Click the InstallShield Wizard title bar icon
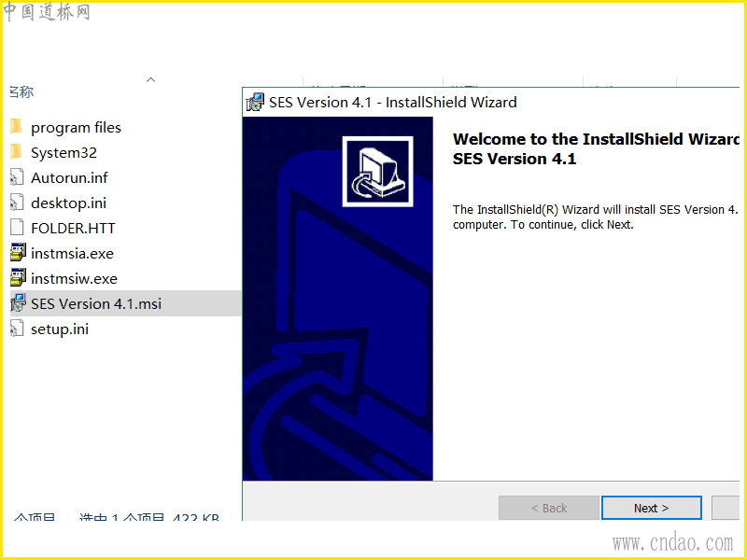The width and height of the screenshot is (747, 560). coord(254,102)
